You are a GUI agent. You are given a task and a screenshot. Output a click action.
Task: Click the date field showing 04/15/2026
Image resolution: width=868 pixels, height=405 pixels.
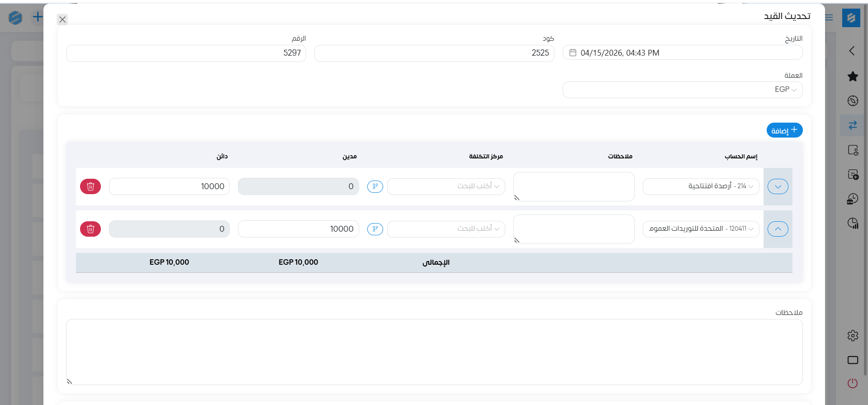682,53
